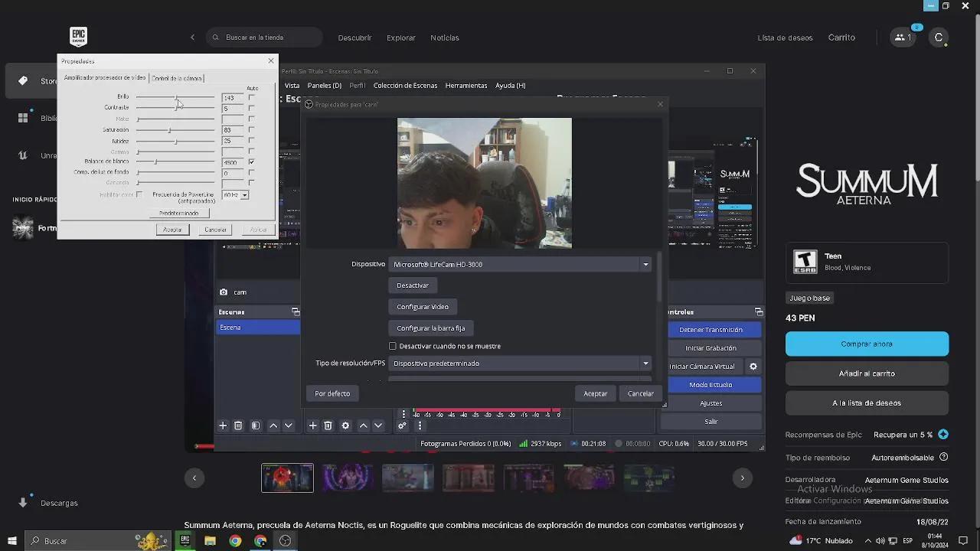Open source properties gear icon

(x=345, y=425)
